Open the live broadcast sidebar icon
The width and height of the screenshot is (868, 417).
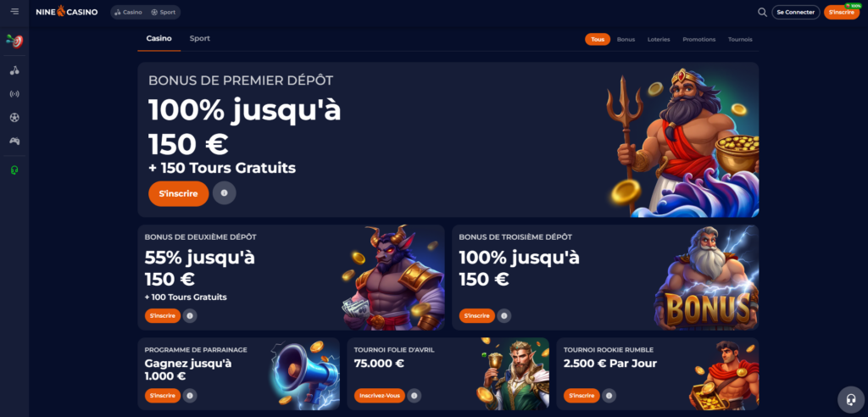tap(14, 94)
